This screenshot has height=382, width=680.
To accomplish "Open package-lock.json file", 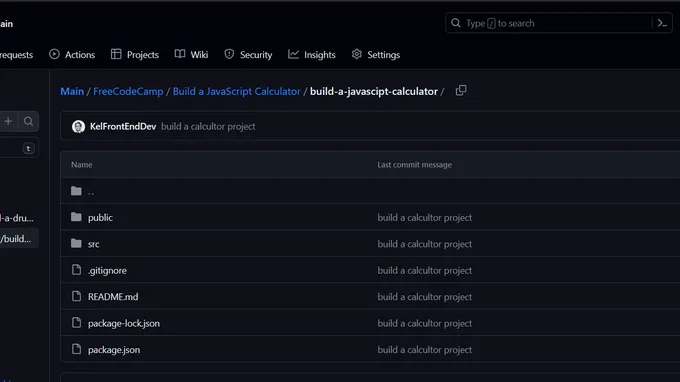I will coord(124,323).
